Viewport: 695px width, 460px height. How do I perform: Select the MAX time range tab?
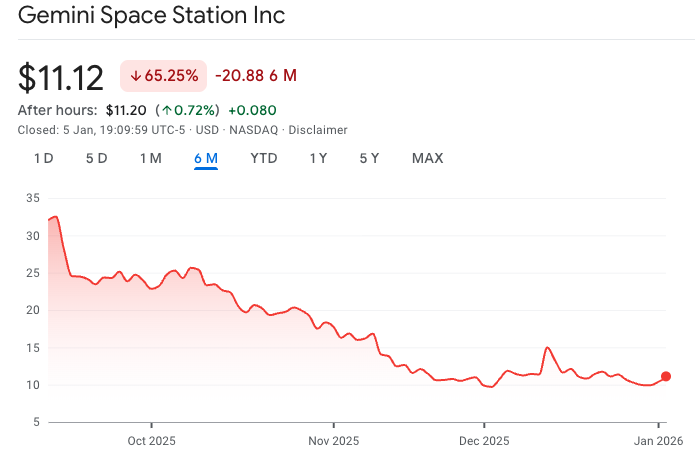tap(427, 158)
